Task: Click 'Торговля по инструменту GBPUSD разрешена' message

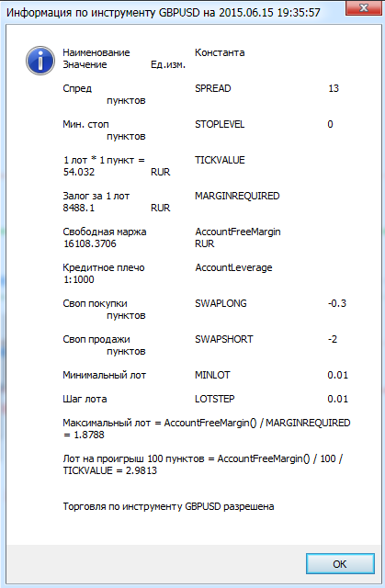Action: pos(168,506)
